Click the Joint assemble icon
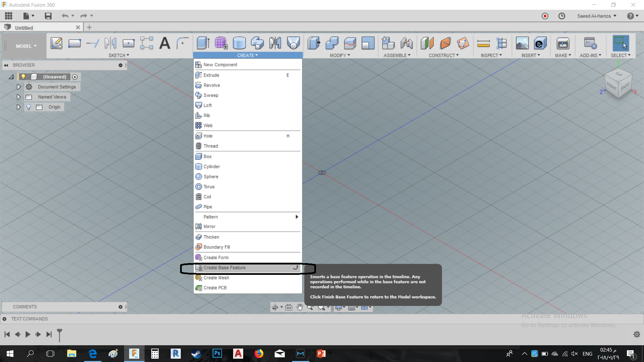Viewport: 644px width, 362px height. tap(407, 43)
